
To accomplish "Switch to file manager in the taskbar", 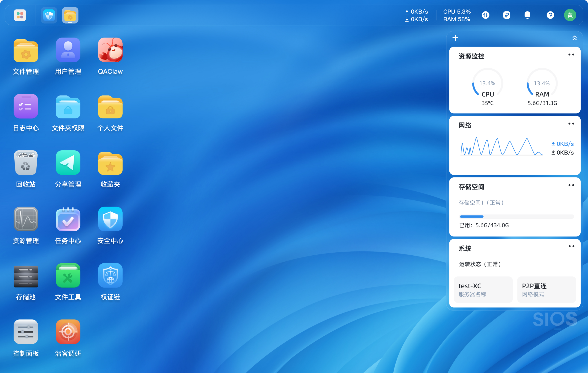I will click(x=70, y=15).
